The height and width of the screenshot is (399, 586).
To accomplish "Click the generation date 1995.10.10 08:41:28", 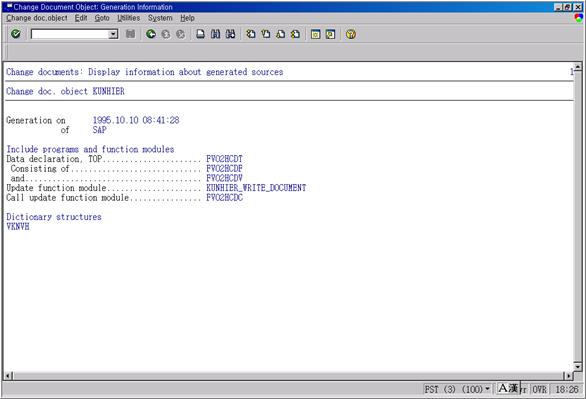I will (x=136, y=120).
